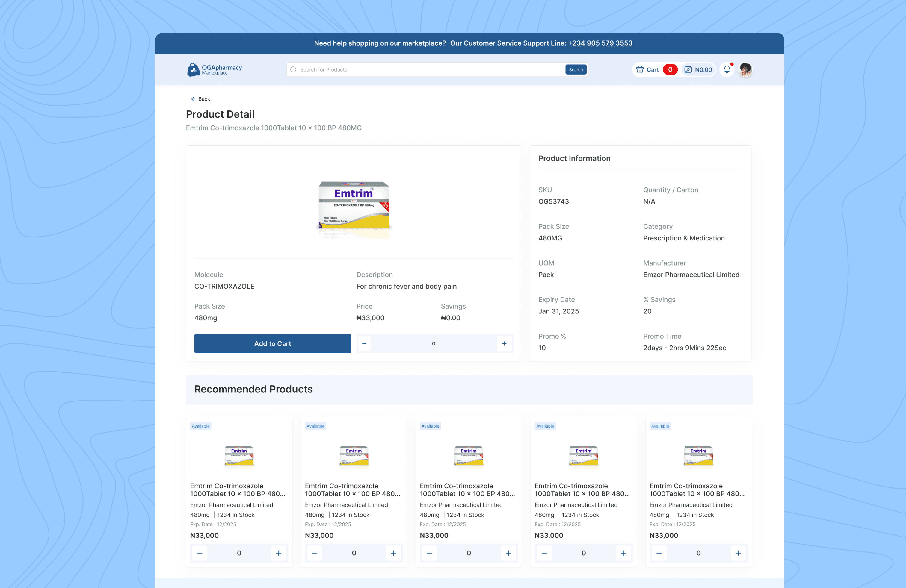Click the promo time '2days - 2hrs 9Mins 22Sec'
906x588 pixels.
tap(685, 348)
